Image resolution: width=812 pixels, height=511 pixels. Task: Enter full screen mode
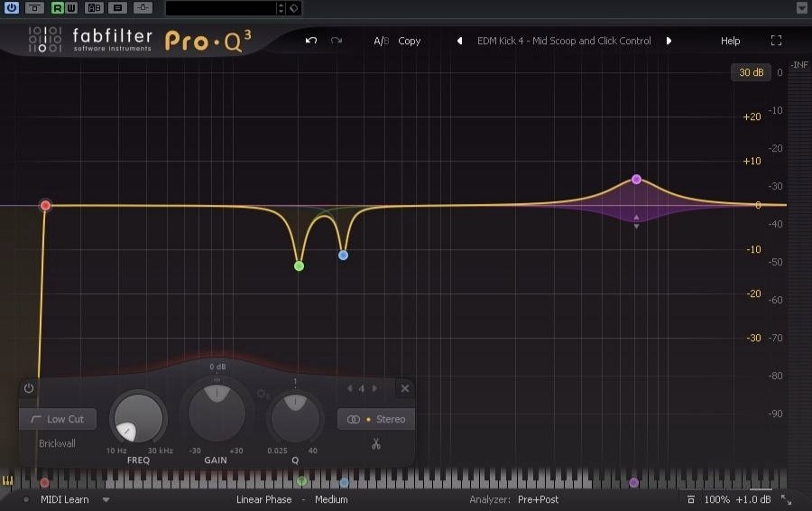(776, 41)
